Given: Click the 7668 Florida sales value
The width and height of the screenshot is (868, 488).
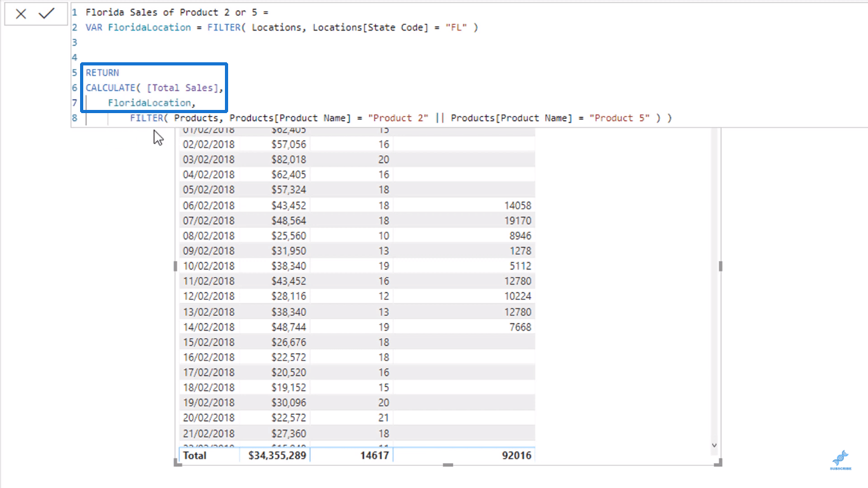Looking at the screenshot, I should [x=520, y=327].
